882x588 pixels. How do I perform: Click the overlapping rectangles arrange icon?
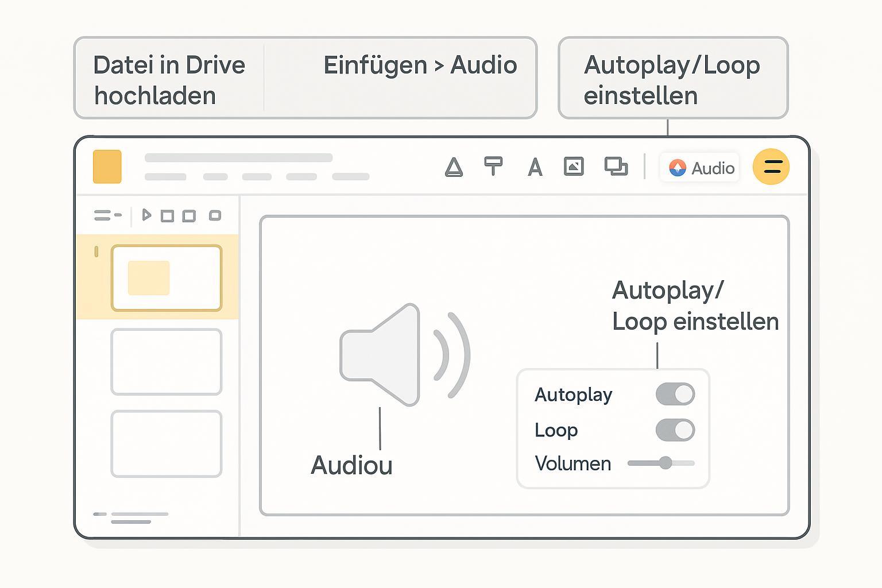click(x=616, y=167)
